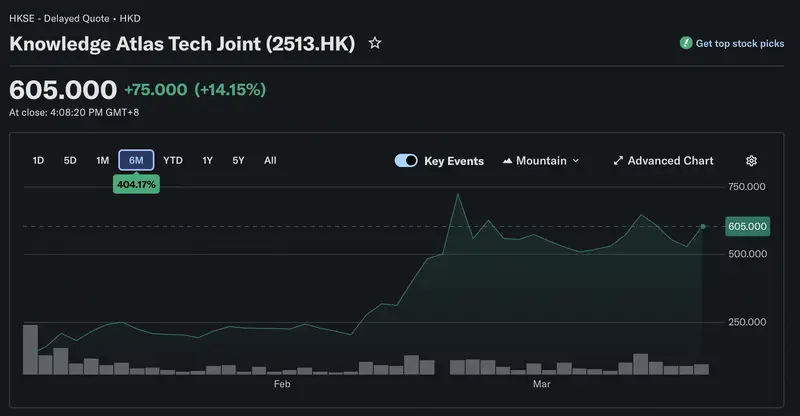Click the star icon to follow 2513.HK

pyautogui.click(x=375, y=43)
